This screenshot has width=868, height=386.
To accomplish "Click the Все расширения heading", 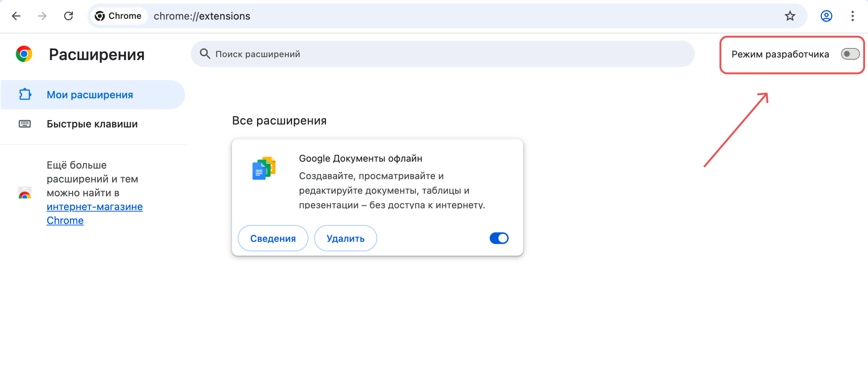I will coord(279,120).
